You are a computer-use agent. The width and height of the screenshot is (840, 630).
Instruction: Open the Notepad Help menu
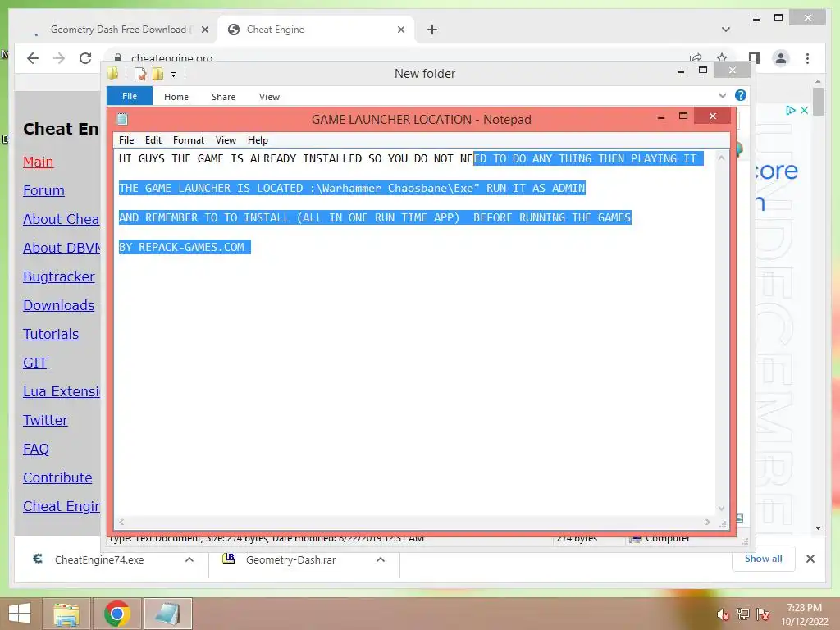[x=257, y=139]
